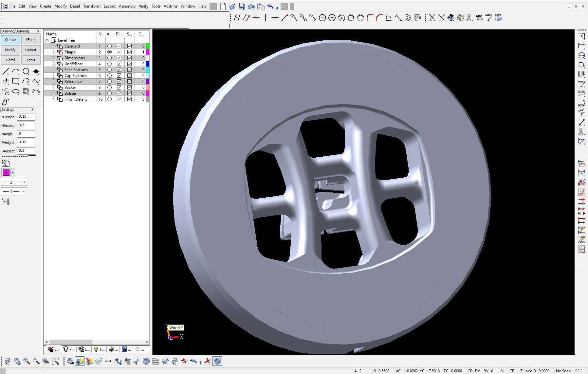The image size is (588, 374).
Task: Select the Circle tool in Create palette
Action: point(26,71)
